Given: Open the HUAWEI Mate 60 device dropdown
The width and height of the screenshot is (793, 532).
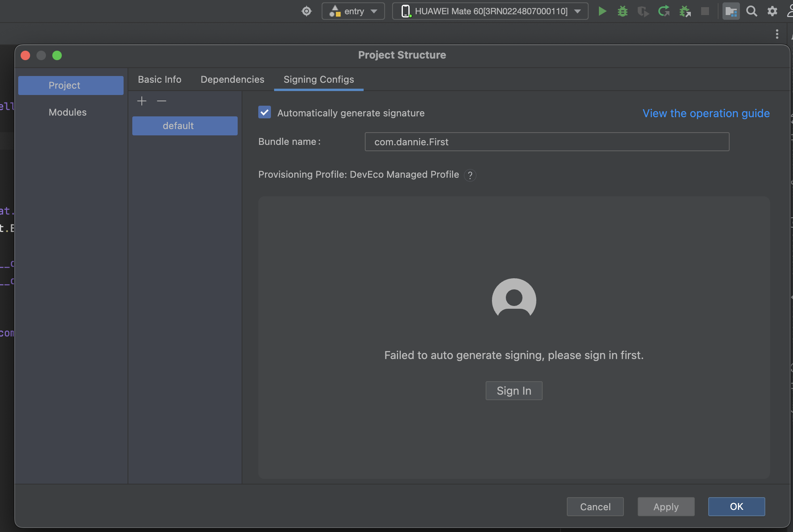Looking at the screenshot, I should pyautogui.click(x=490, y=11).
